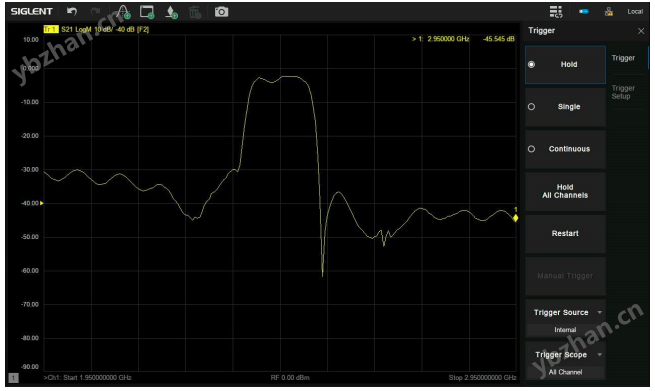Click the undo arrow icon
This screenshot has width=655, height=391.
click(72, 11)
